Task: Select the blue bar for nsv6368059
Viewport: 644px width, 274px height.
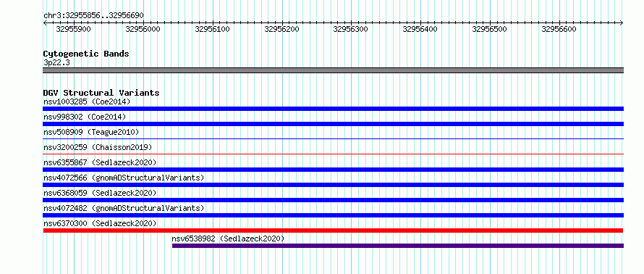Action: (x=334, y=200)
